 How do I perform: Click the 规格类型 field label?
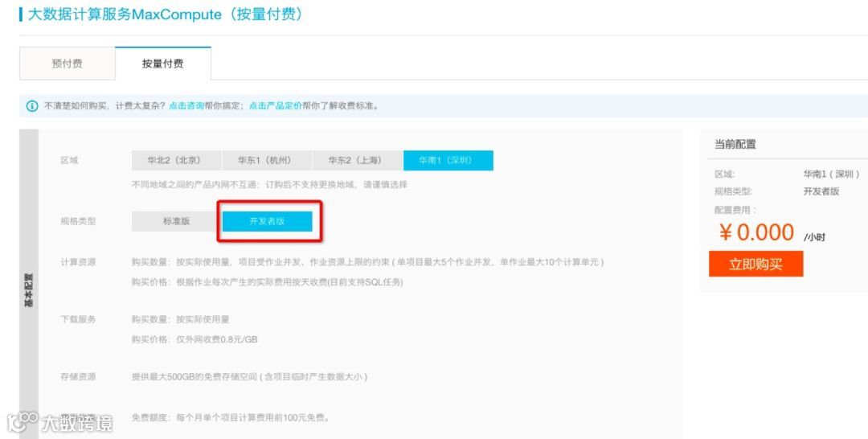78,221
